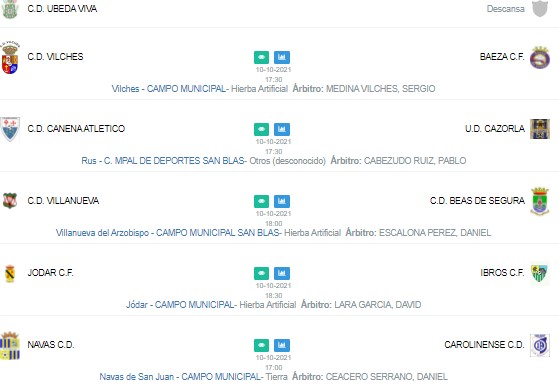Open Rus C. Mpal de Deportes San Blas link
This screenshot has width=559, height=388.
click(163, 161)
